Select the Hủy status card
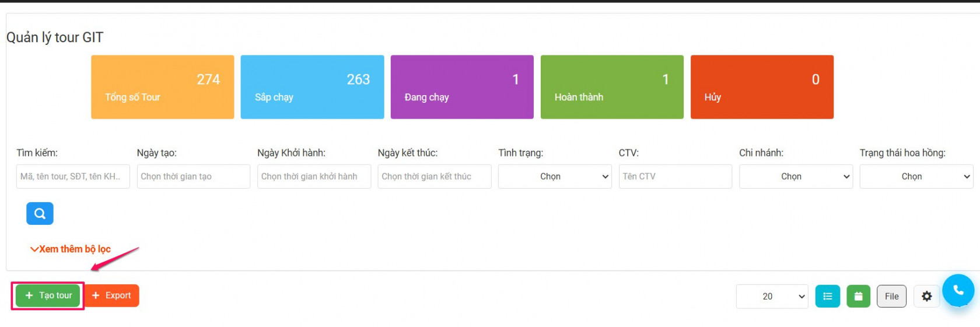 tap(762, 87)
